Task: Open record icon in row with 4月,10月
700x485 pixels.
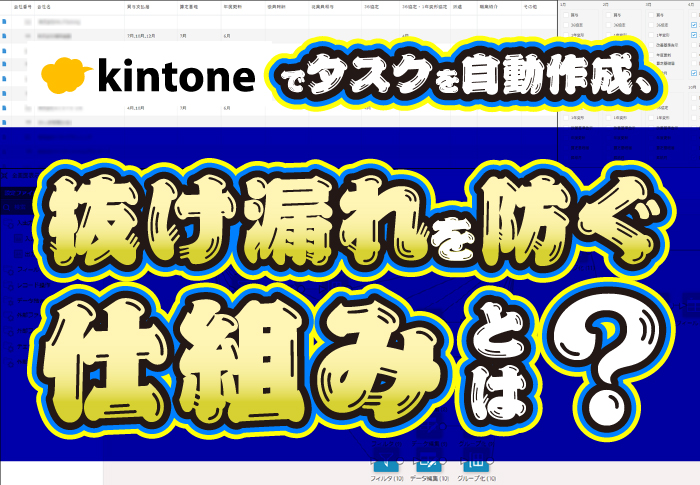Action: pyautogui.click(x=4, y=108)
